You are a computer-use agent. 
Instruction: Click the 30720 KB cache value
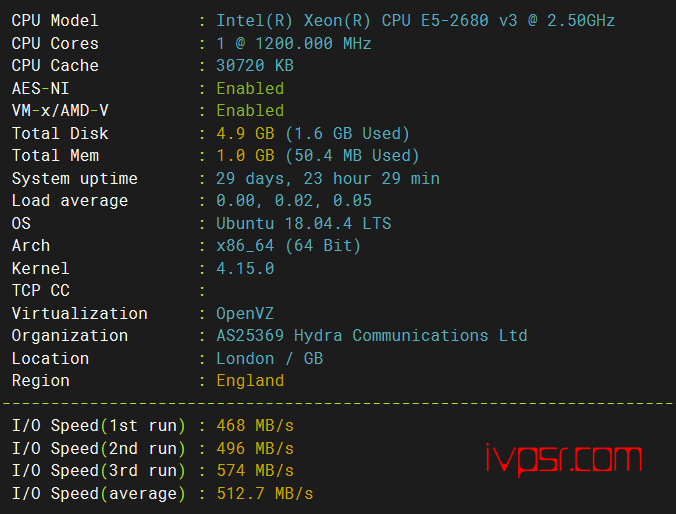coord(255,66)
